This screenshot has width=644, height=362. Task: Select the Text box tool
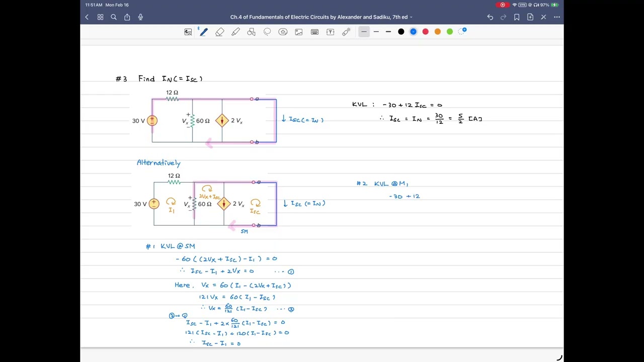click(331, 32)
